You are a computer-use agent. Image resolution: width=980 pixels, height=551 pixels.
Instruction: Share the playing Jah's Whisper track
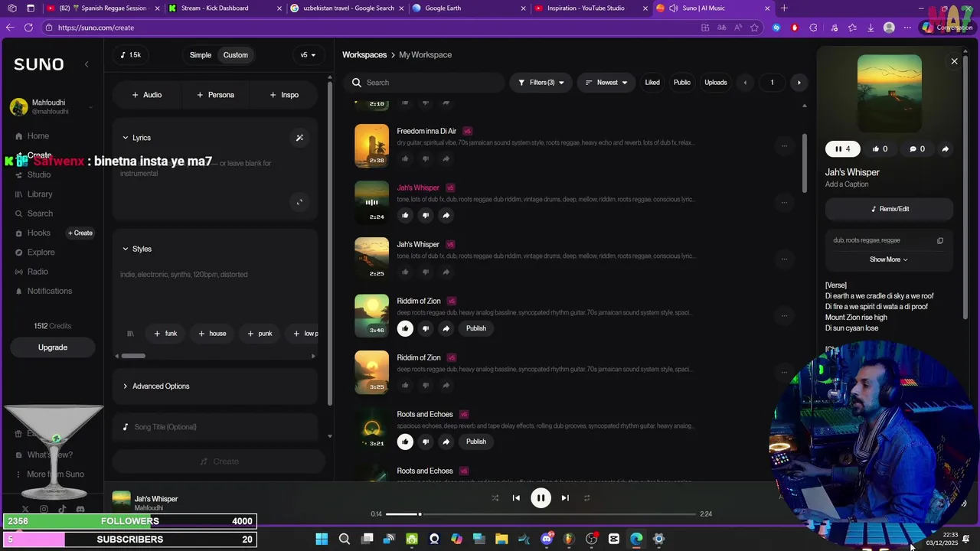[x=446, y=215]
